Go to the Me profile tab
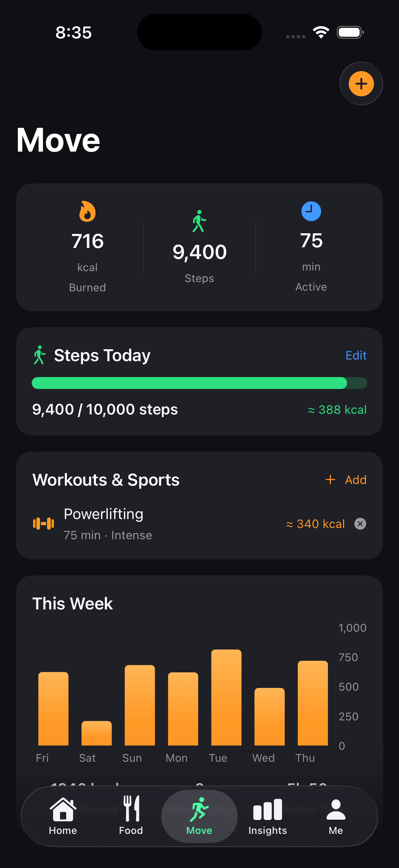 336,816
